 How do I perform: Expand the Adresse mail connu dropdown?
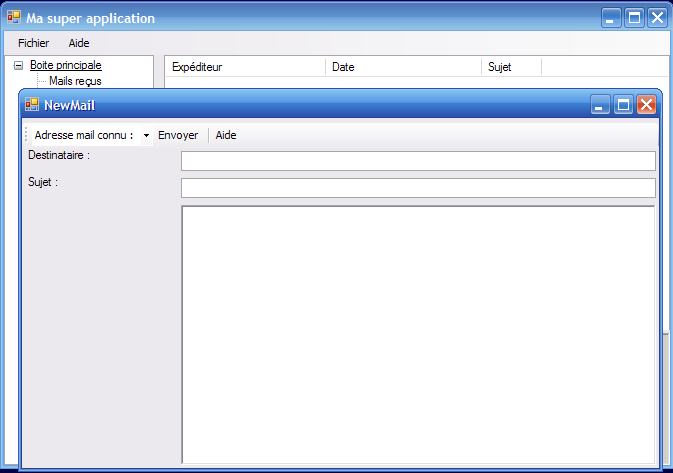146,135
